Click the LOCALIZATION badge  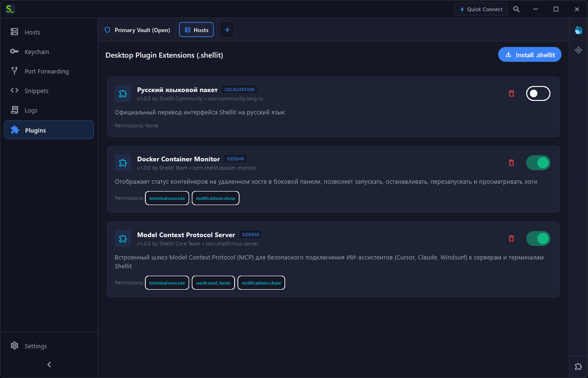240,89
